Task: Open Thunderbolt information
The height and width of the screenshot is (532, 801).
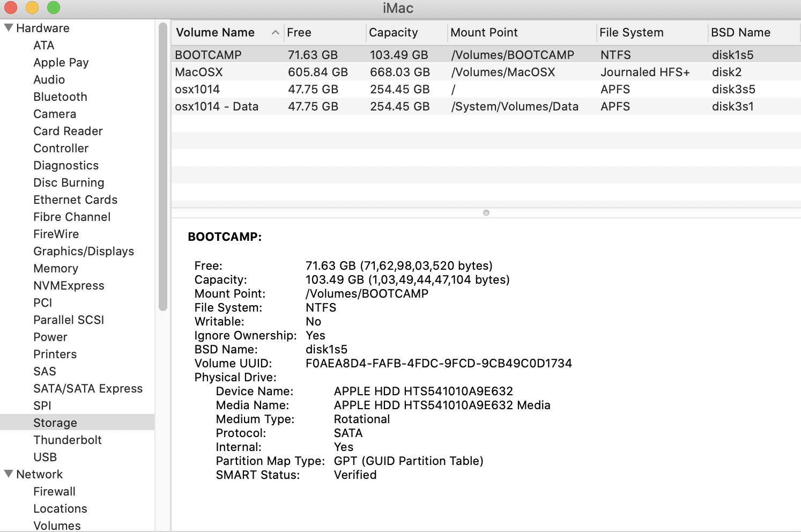Action: [68, 440]
